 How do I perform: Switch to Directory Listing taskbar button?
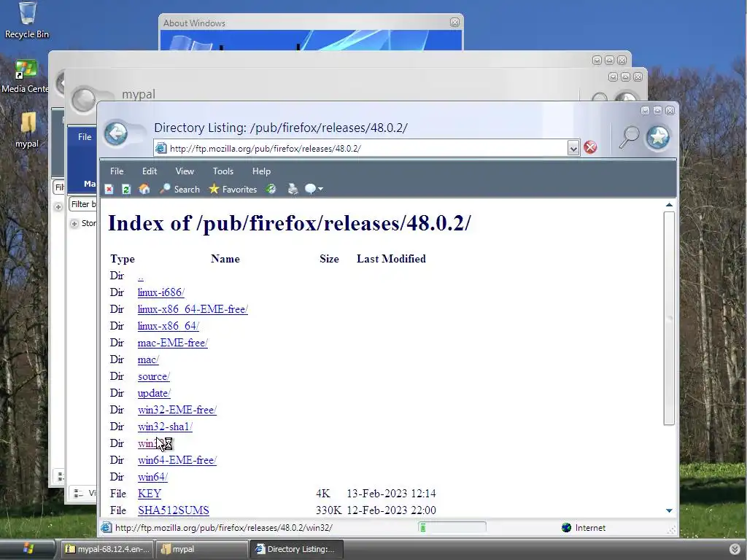[296, 549]
